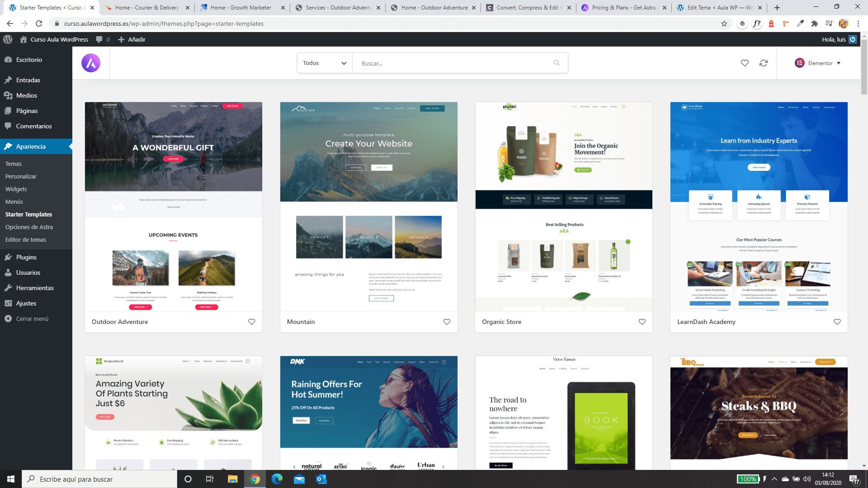Open the Windows Start menu

pyautogui.click(x=11, y=479)
